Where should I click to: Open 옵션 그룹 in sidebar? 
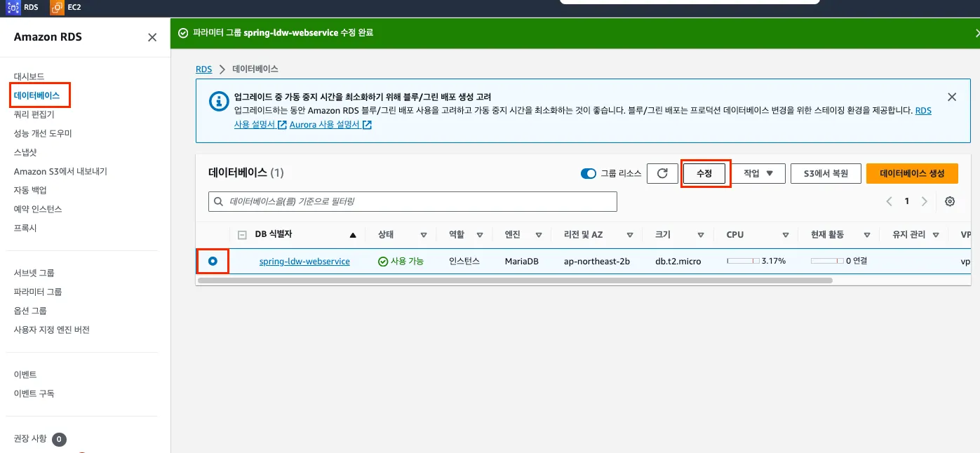click(x=30, y=311)
